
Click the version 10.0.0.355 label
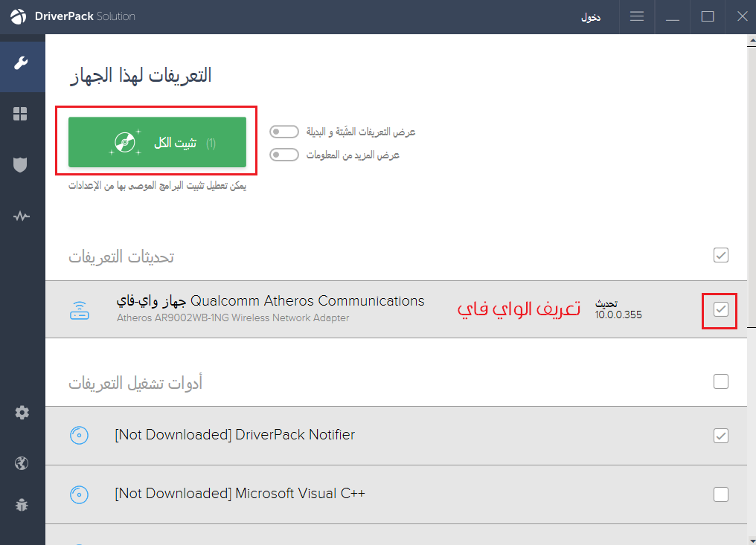point(618,315)
